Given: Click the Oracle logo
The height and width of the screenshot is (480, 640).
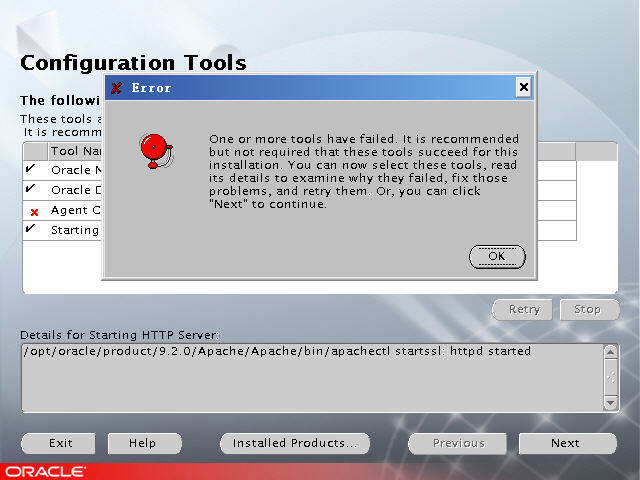Looking at the screenshot, I should 45,471.
